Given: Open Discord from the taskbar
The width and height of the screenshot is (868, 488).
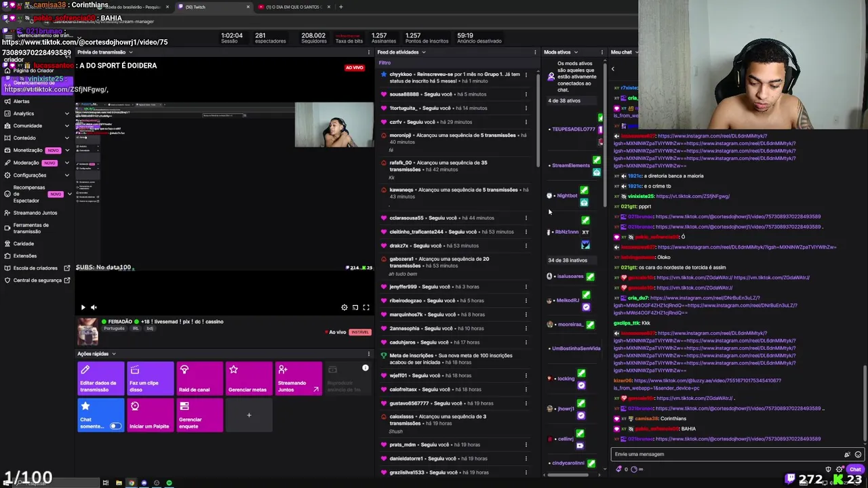Looking at the screenshot, I should (144, 483).
